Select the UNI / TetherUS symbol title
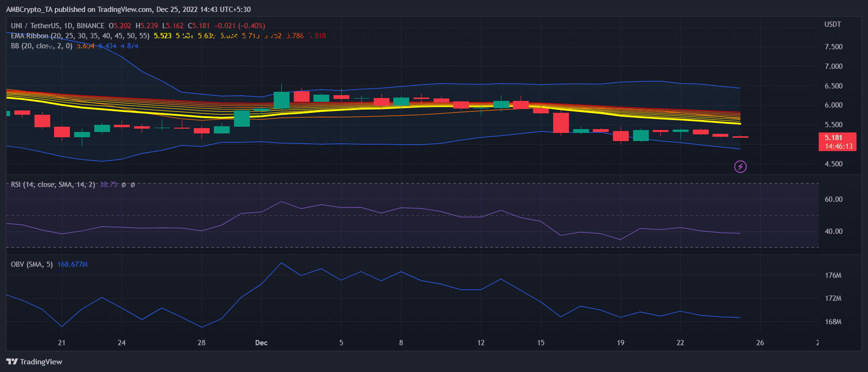This screenshot has height=372, width=868. click(57, 26)
